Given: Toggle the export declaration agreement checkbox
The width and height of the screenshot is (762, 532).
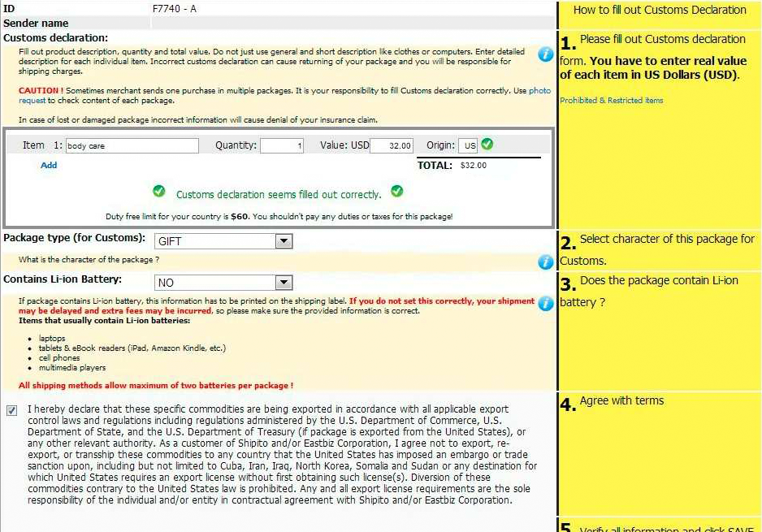Looking at the screenshot, I should coord(11,410).
